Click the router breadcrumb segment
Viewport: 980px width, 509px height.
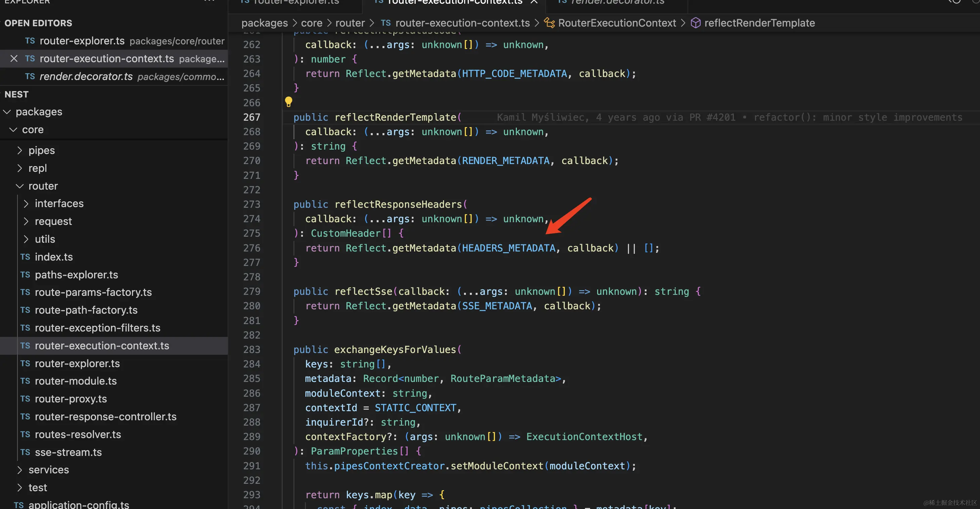tap(350, 23)
